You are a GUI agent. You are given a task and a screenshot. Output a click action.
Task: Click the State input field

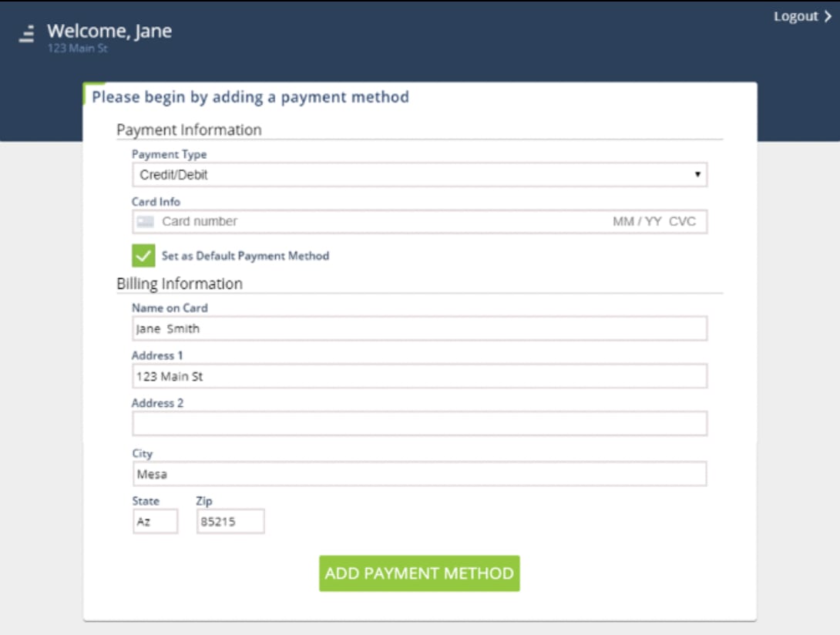pos(155,522)
